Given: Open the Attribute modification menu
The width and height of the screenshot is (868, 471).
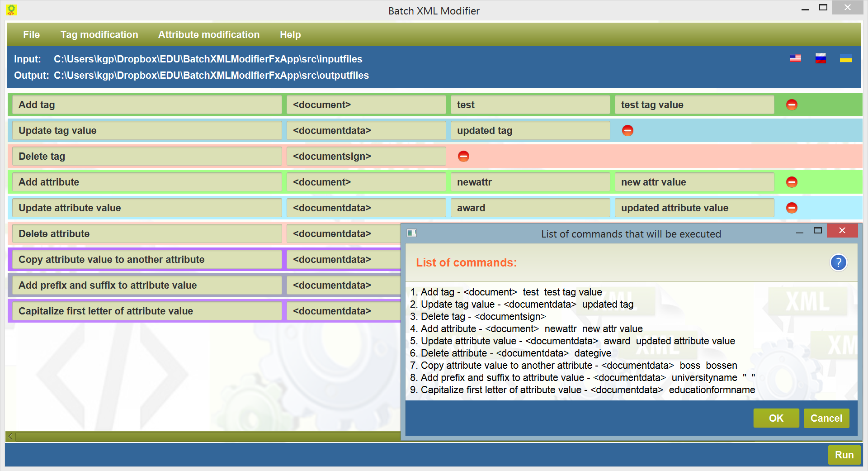Looking at the screenshot, I should click(208, 34).
